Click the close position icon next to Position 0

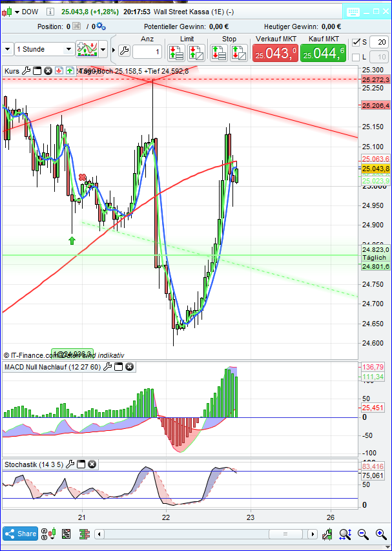[77, 26]
